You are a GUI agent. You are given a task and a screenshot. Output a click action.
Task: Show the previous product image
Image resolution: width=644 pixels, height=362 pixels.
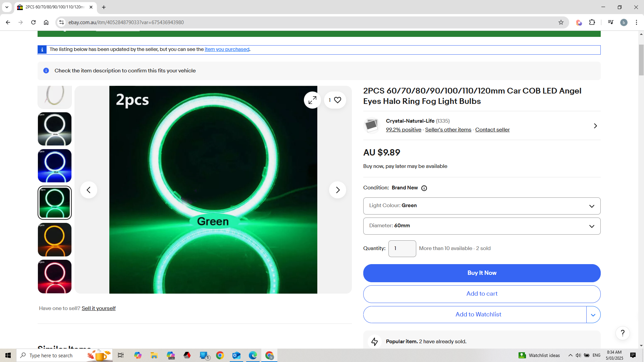click(89, 190)
